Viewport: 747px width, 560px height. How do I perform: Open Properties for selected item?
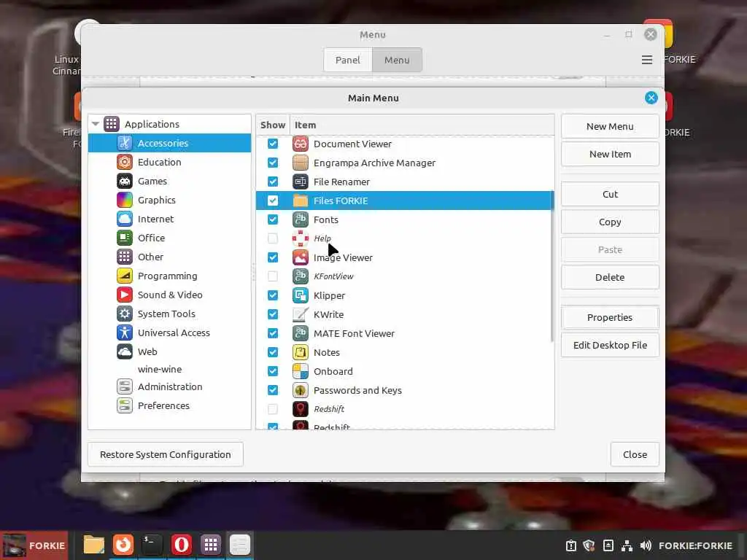(610, 317)
